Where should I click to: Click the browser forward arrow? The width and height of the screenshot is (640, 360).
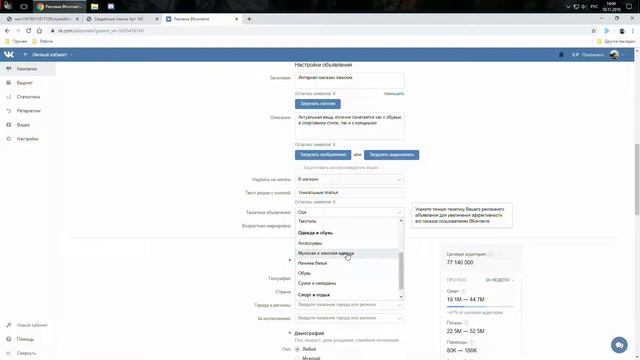[x=18, y=31]
